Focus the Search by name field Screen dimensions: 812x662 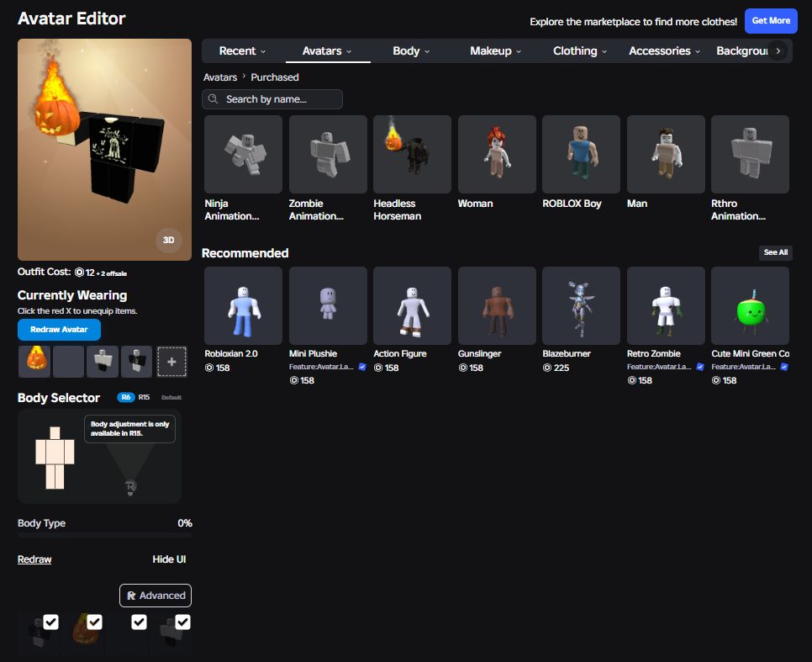pyautogui.click(x=272, y=99)
